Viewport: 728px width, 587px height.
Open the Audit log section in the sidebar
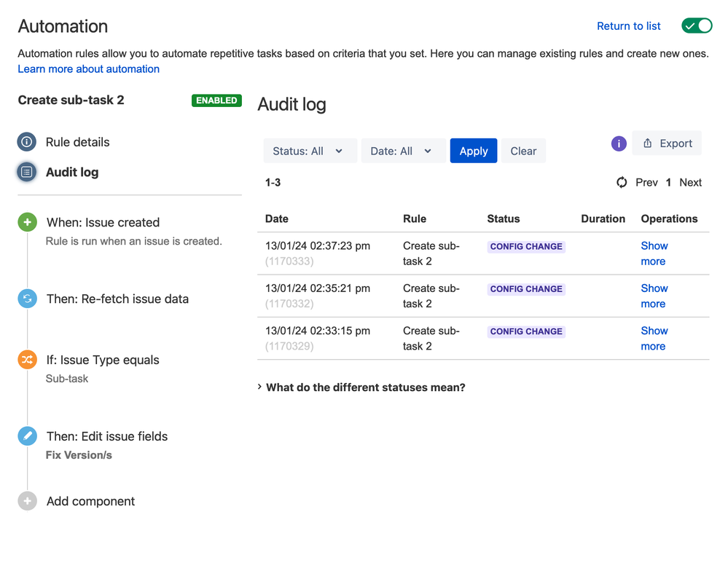(72, 172)
